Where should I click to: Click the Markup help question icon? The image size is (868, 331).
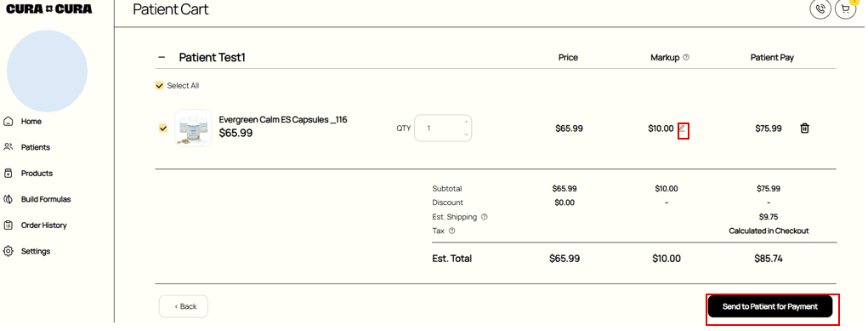pyautogui.click(x=686, y=57)
